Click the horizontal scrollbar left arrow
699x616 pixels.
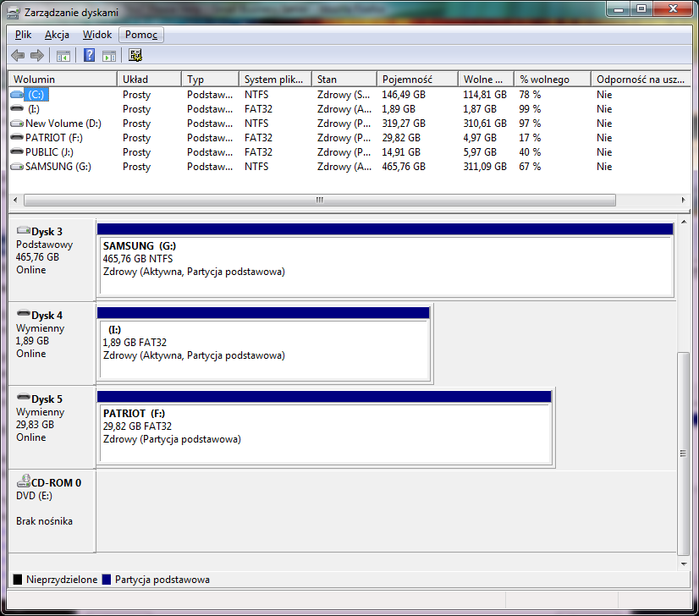point(15,201)
